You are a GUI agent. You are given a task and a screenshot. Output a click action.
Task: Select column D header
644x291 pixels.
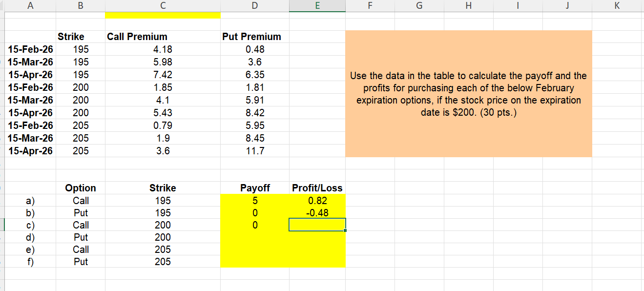coord(255,6)
